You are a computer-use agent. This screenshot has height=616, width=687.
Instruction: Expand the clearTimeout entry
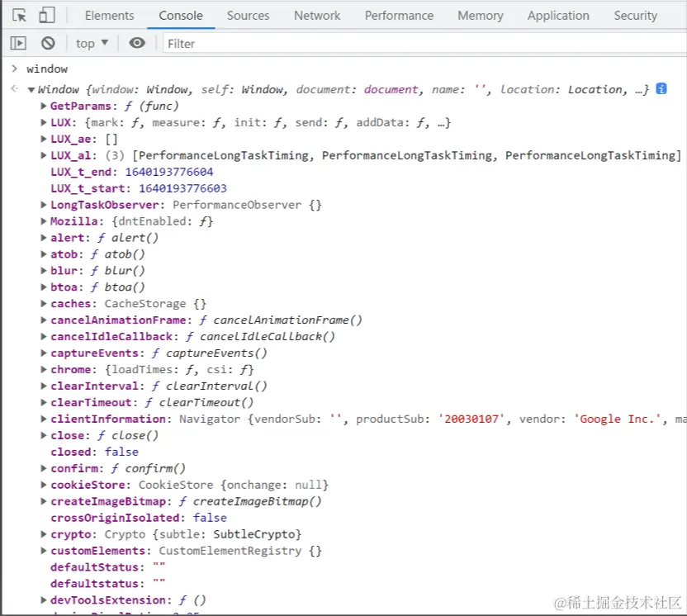44,402
